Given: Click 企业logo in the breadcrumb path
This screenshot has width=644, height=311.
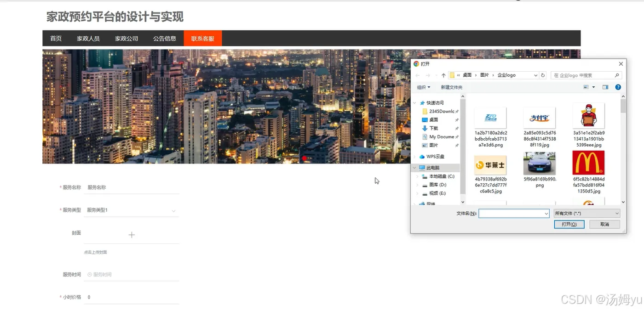Looking at the screenshot, I should click(506, 75).
